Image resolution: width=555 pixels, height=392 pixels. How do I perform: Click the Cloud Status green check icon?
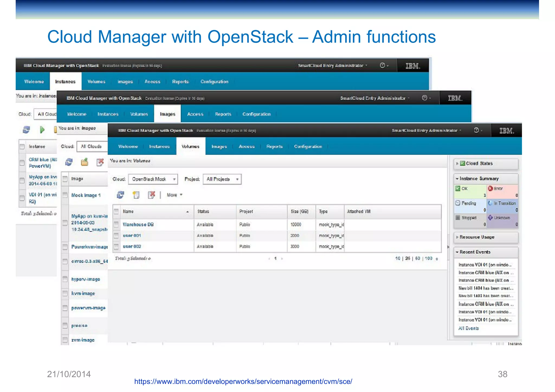463,163
